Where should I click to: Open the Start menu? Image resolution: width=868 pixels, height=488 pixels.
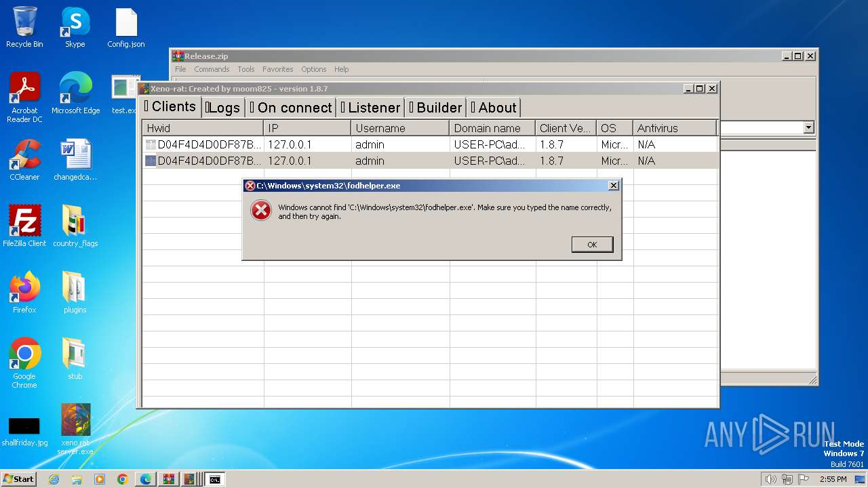18,479
